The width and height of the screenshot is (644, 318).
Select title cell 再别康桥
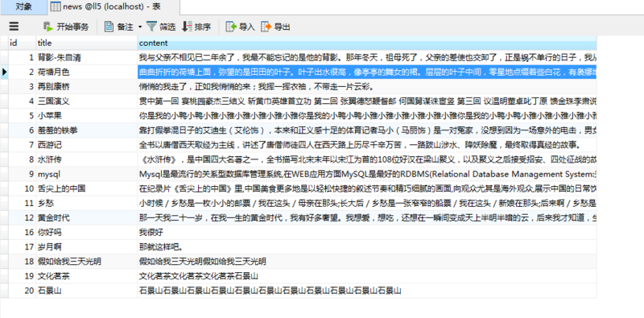tap(87, 87)
